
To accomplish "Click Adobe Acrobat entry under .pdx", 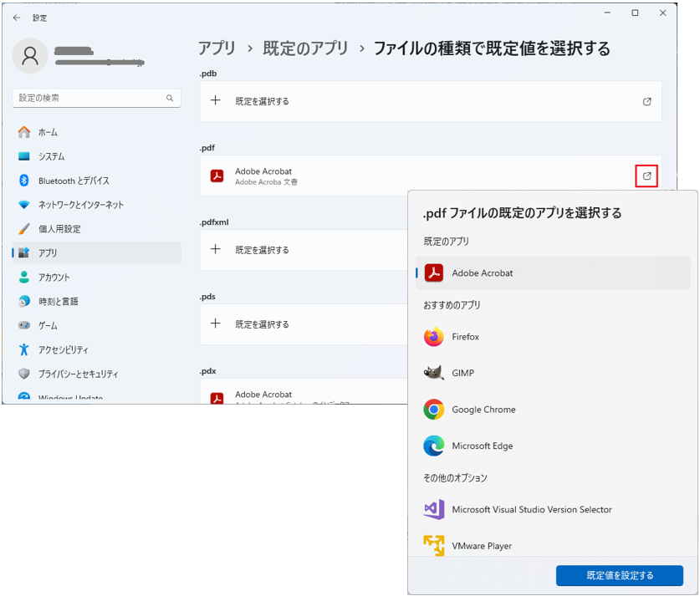I will (x=304, y=393).
